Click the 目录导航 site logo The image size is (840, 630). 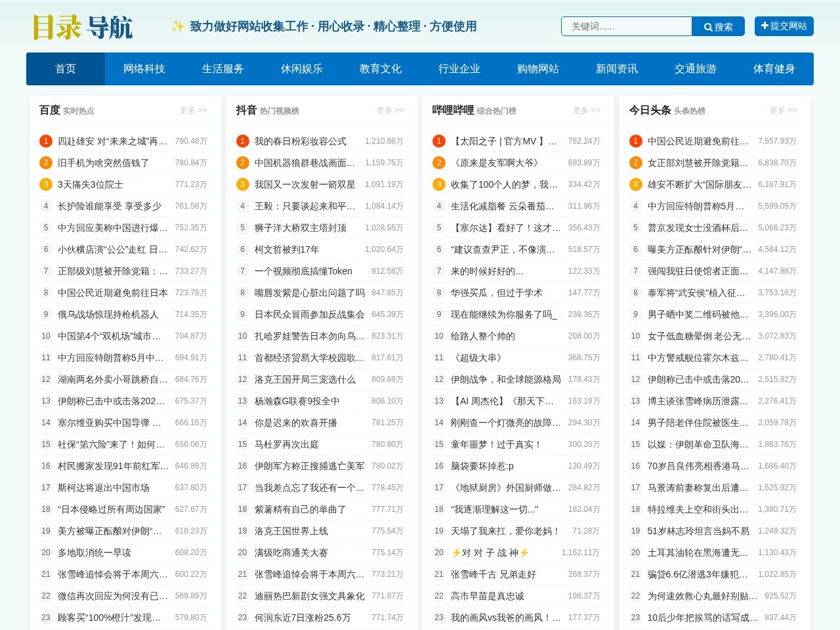[x=81, y=27]
